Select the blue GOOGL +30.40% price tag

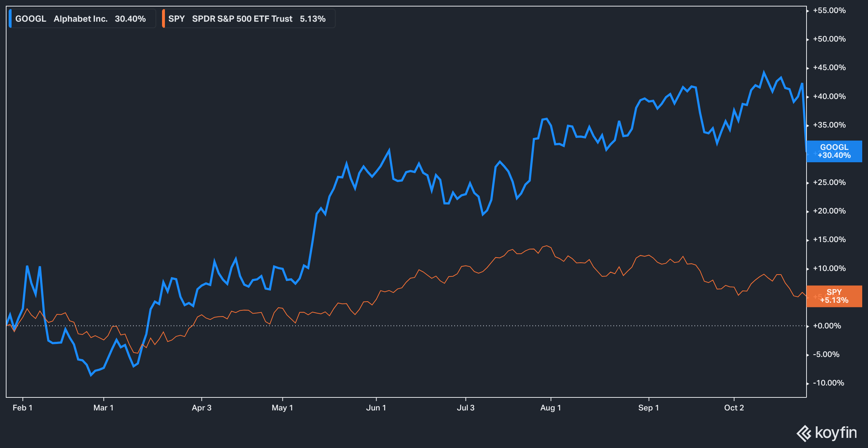(834, 151)
